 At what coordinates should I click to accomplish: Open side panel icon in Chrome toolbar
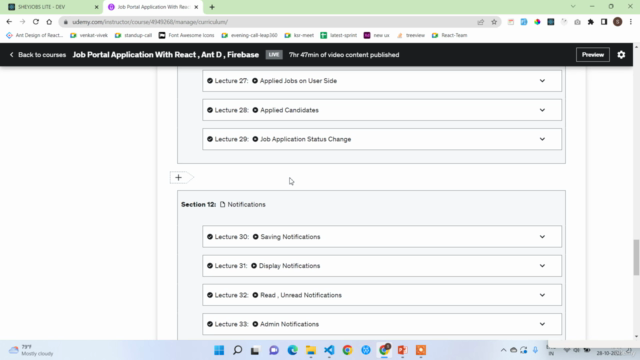604,22
